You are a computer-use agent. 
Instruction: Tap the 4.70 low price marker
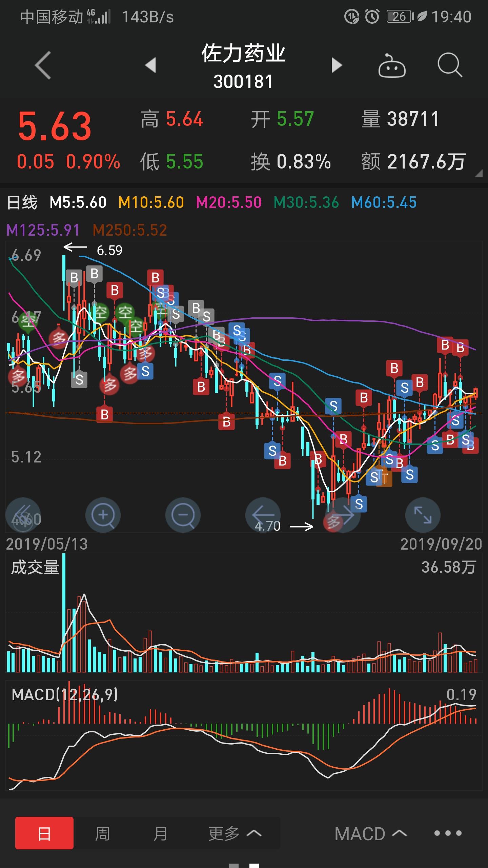(268, 526)
